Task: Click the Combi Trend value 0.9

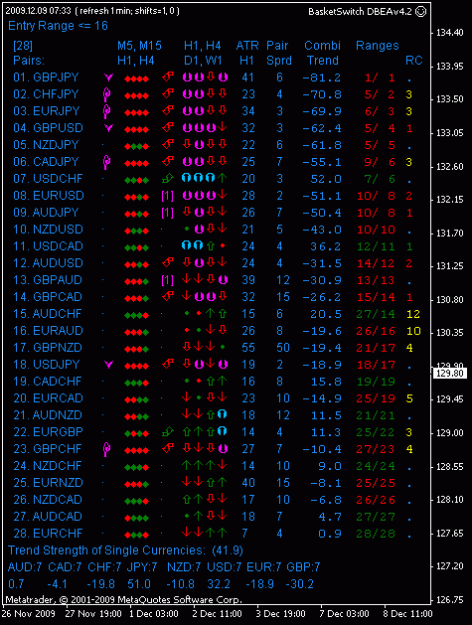Action: [x=330, y=533]
